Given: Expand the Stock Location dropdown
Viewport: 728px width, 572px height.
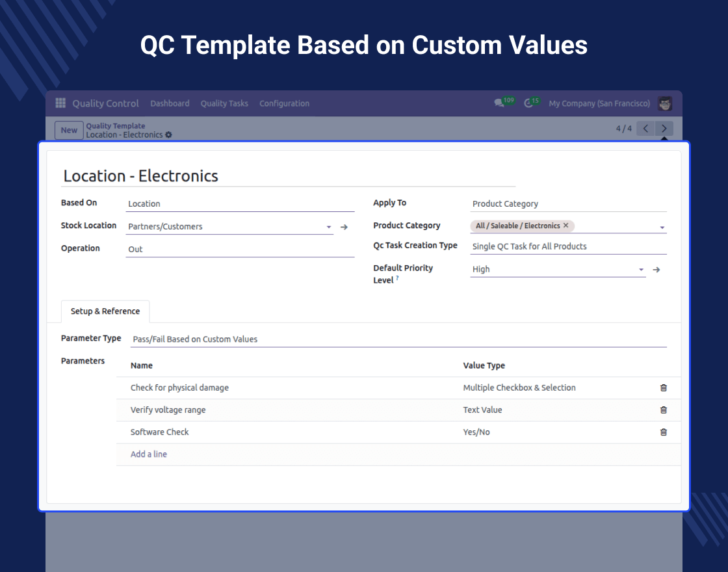Looking at the screenshot, I should (x=329, y=227).
